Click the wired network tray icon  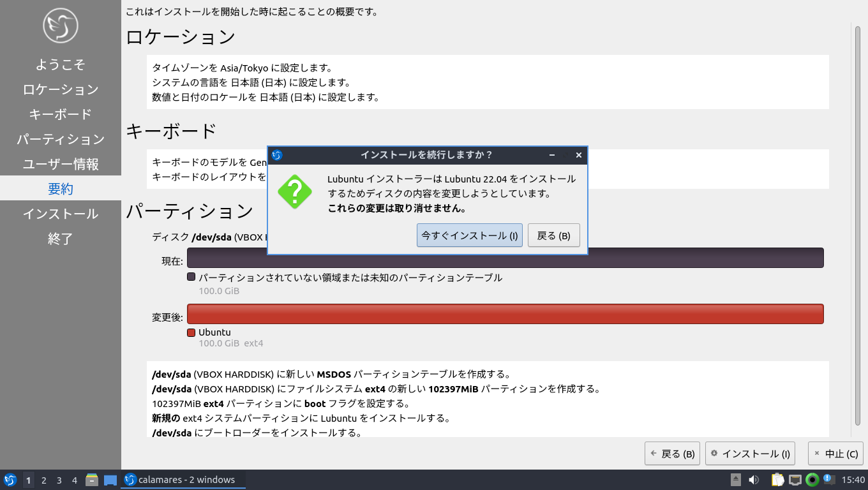(x=795, y=480)
